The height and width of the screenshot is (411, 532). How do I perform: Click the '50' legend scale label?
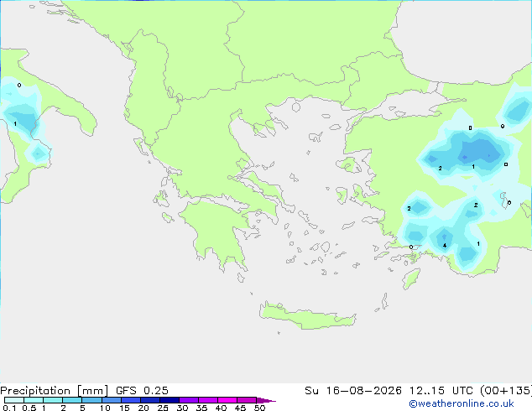[259, 408]
